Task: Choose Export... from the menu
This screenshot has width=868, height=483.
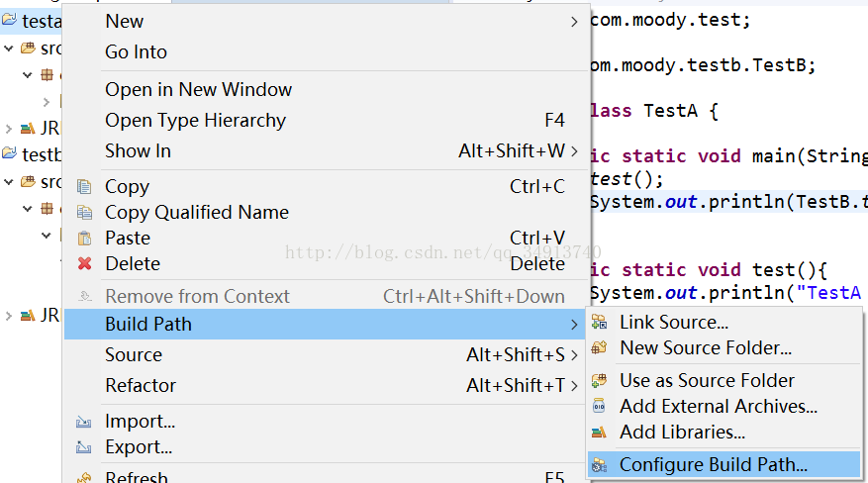Action: click(x=325, y=447)
